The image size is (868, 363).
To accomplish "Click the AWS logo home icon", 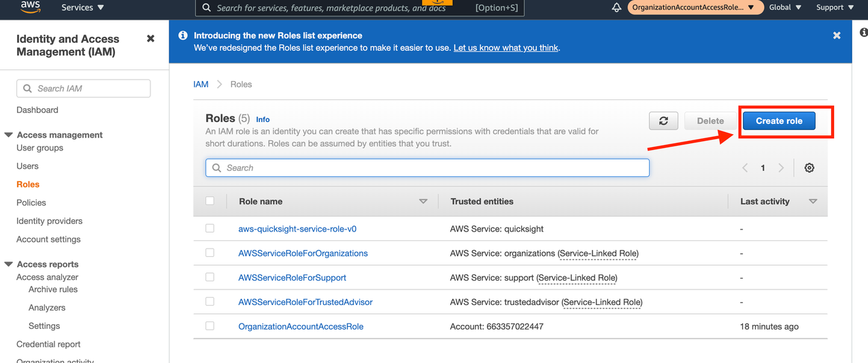I will coord(30,7).
